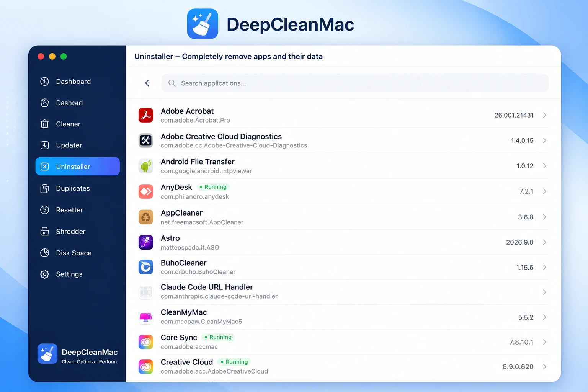
Task: Switch to the Cleaner section
Action: click(77, 124)
